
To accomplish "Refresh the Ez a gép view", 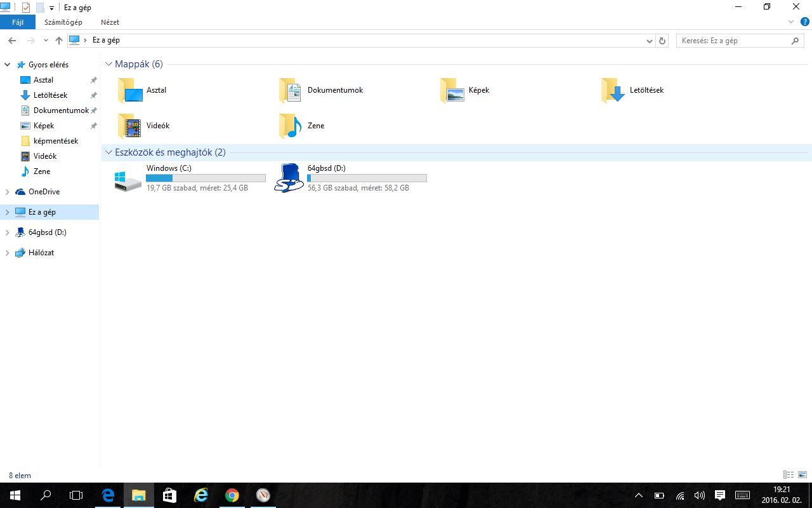I will coord(662,41).
